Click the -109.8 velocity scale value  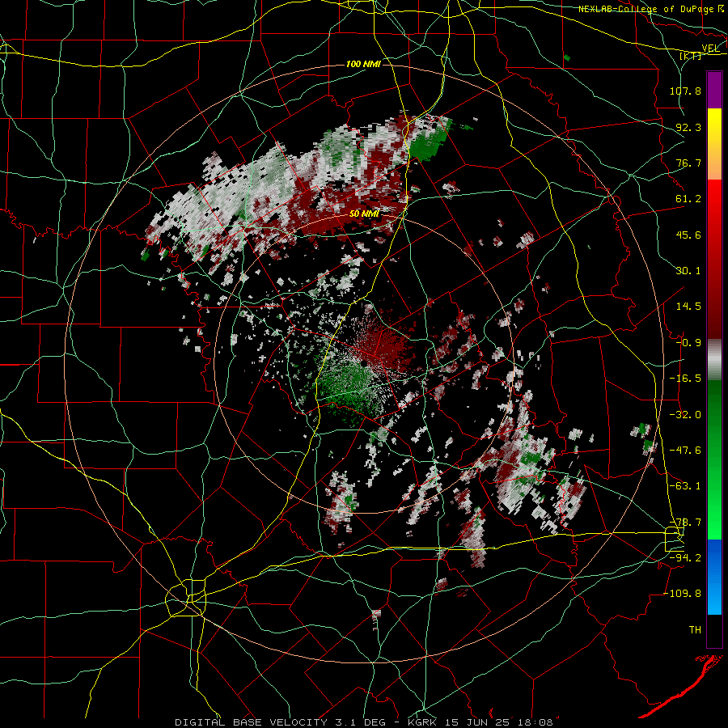[682, 594]
